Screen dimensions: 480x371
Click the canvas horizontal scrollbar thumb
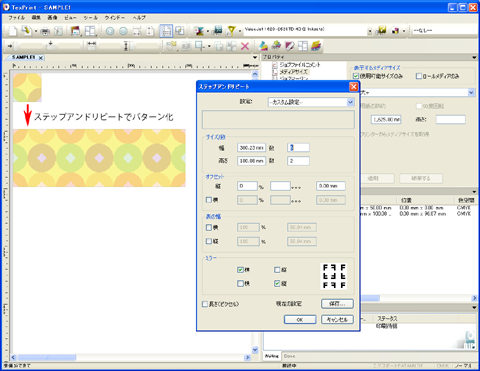click(47, 357)
